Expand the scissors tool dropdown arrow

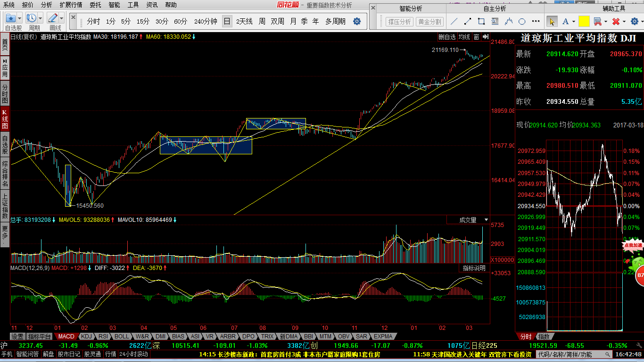point(605,21)
